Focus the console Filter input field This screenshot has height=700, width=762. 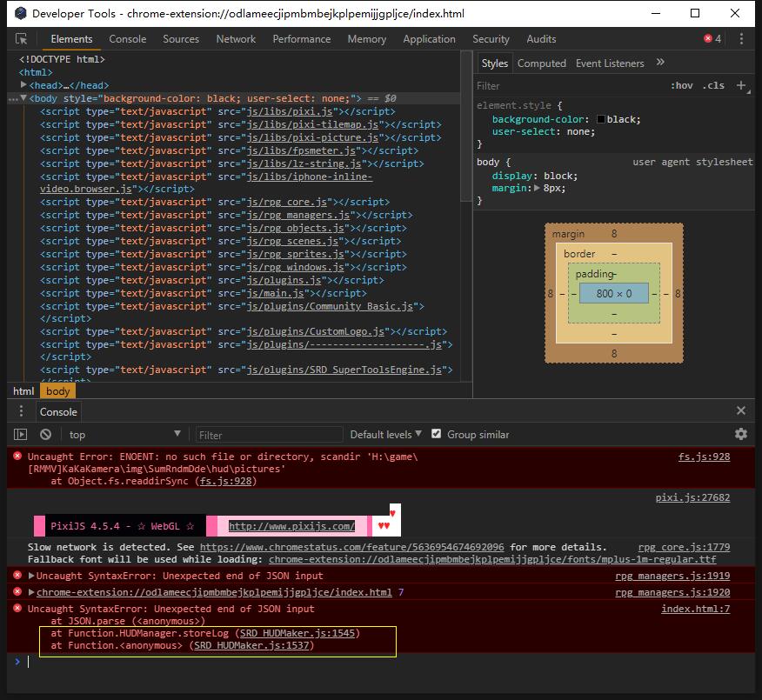pyautogui.click(x=269, y=435)
